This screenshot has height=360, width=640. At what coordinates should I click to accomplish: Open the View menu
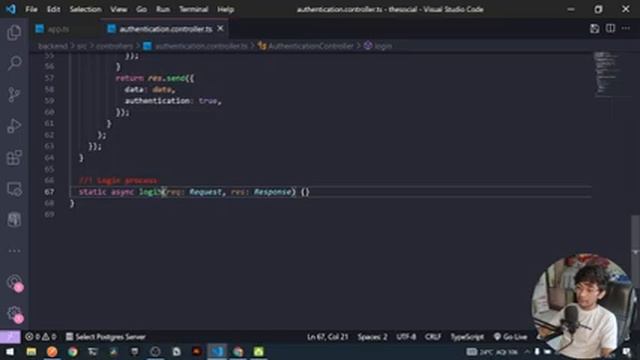click(118, 9)
